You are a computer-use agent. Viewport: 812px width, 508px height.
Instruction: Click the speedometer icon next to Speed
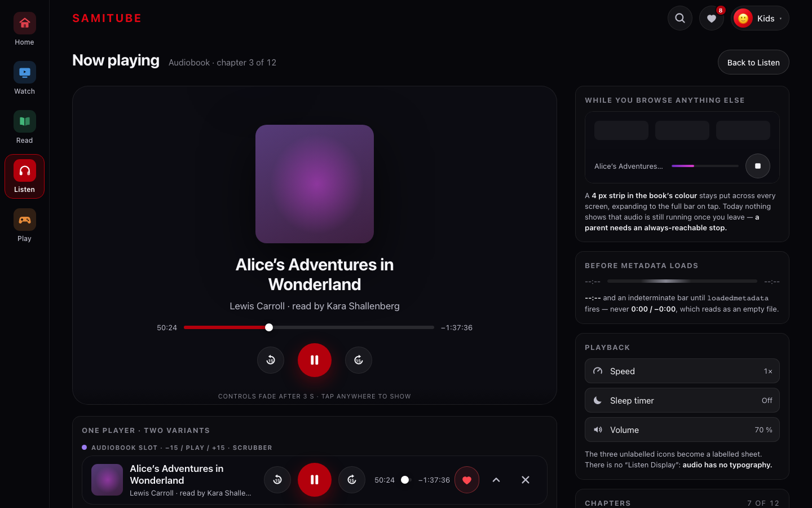[x=598, y=371]
